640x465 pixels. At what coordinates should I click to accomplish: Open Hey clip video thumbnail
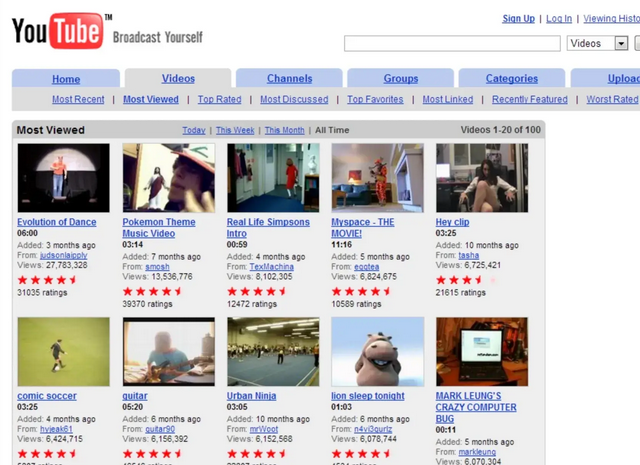tap(482, 178)
